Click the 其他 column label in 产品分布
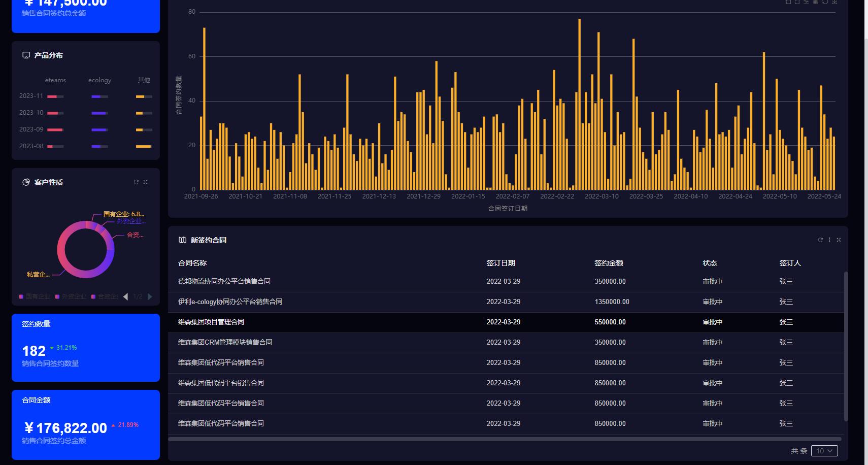 click(144, 80)
